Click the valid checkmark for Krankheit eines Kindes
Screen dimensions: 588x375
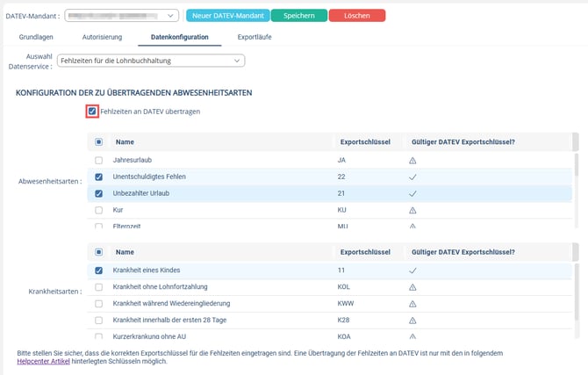pyautogui.click(x=412, y=270)
